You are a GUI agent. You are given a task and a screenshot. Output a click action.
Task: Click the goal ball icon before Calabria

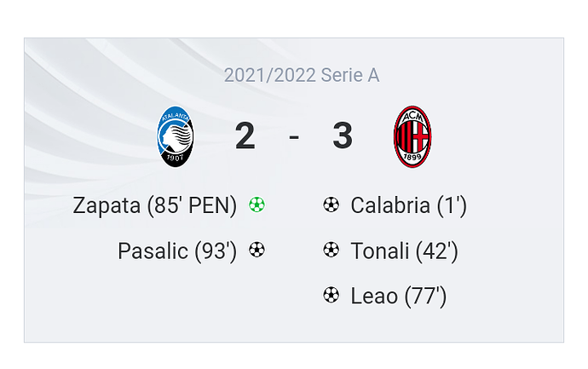click(331, 205)
